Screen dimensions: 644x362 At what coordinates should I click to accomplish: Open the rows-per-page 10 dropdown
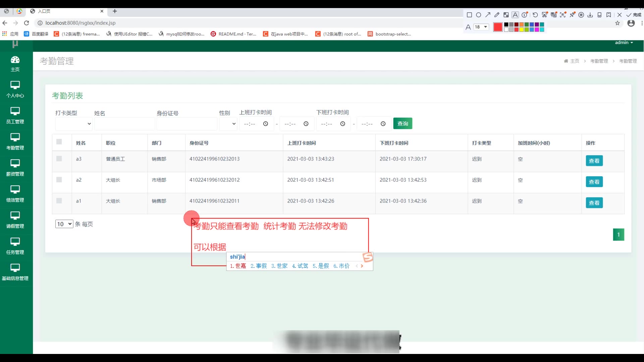pyautogui.click(x=64, y=224)
